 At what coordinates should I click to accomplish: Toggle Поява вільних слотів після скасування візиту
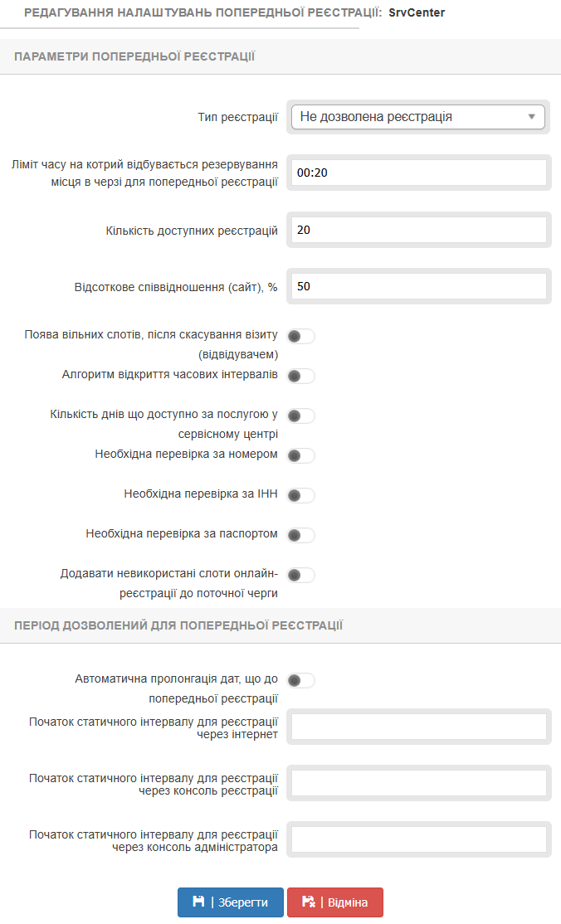click(300, 336)
